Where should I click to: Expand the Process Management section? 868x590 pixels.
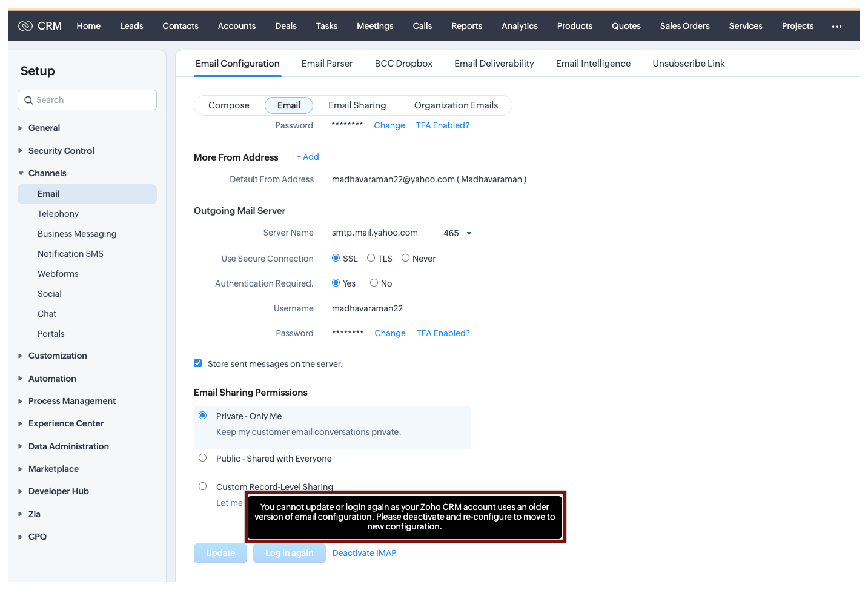click(x=21, y=401)
